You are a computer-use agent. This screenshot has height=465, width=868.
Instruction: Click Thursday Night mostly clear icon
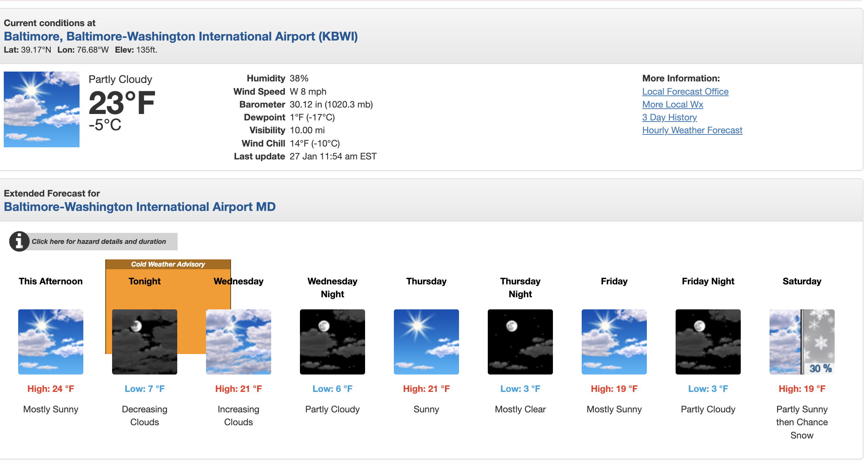520,342
